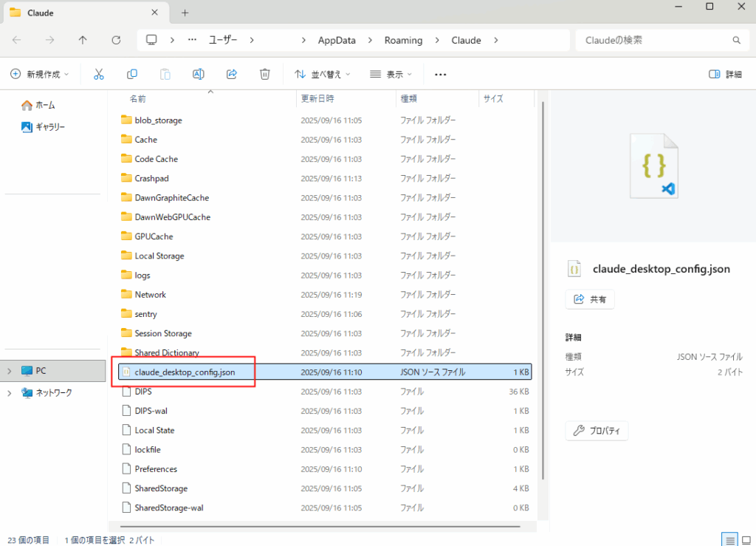Screen dimensions: 756x546
Task: Select ギャラリー in navigation pane
Action: [x=42, y=127]
